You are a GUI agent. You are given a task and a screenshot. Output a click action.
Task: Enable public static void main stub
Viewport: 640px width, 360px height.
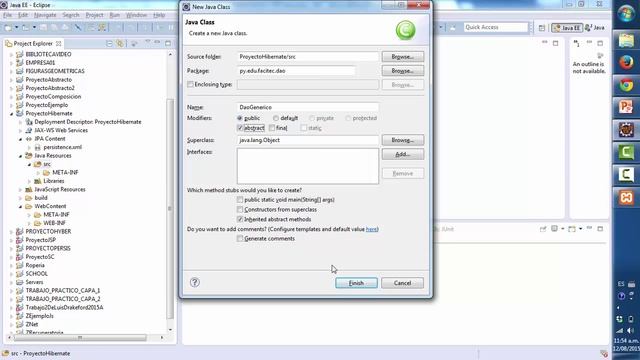(240, 200)
